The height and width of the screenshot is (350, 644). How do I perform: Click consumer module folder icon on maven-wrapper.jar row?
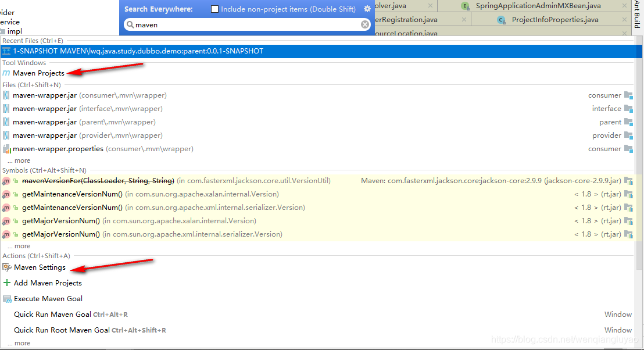(x=628, y=95)
